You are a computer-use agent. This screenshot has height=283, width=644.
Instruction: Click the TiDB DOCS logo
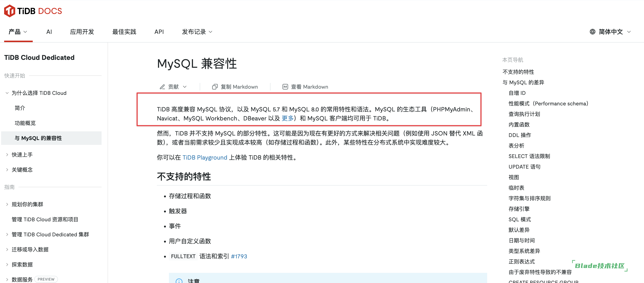pos(33,11)
